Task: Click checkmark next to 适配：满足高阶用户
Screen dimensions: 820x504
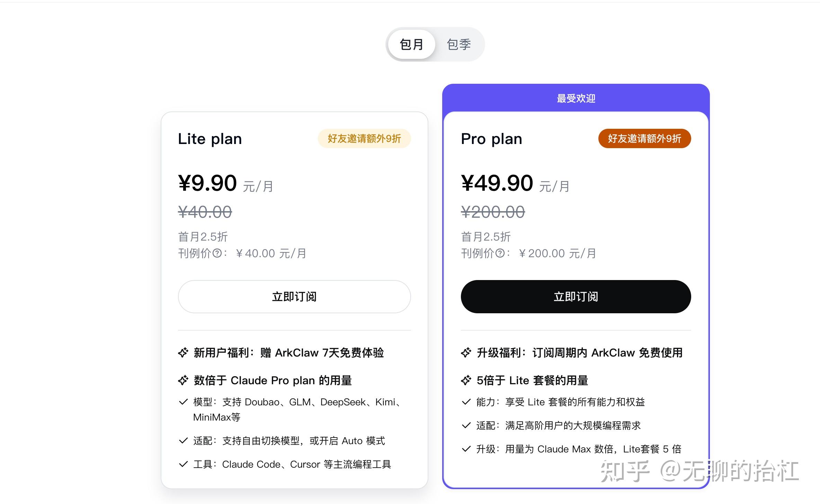Action: pyautogui.click(x=466, y=425)
